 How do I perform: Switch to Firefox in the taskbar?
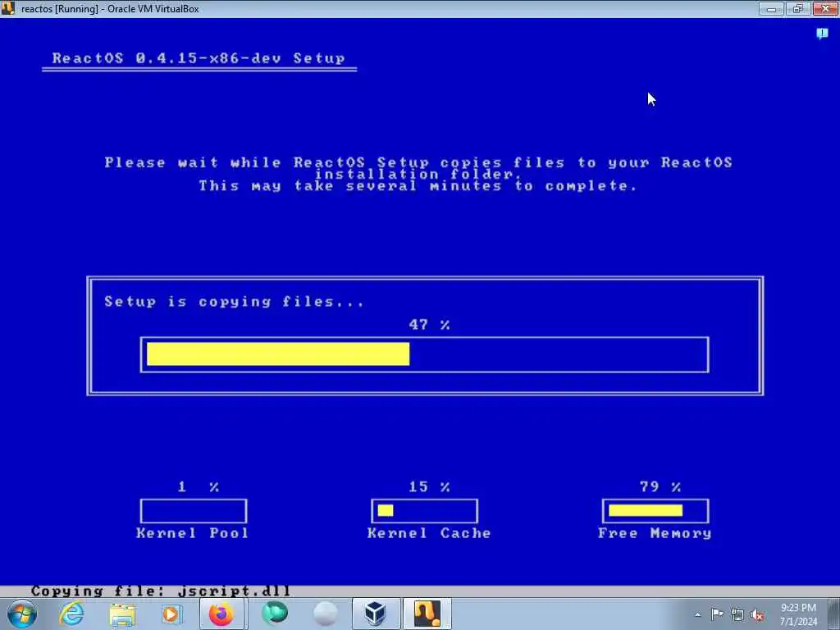pos(221,614)
